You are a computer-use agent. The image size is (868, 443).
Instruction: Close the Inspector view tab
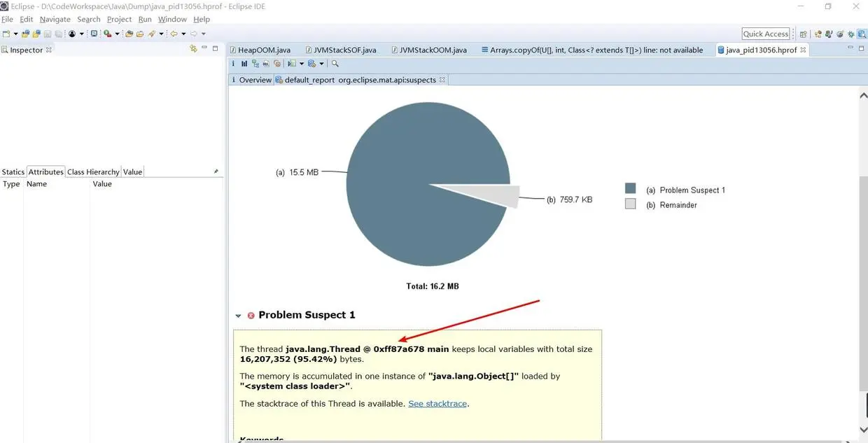[x=49, y=50]
